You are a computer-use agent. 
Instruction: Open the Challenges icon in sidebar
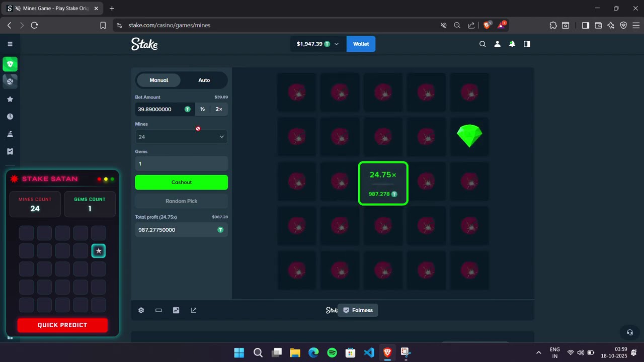click(10, 134)
